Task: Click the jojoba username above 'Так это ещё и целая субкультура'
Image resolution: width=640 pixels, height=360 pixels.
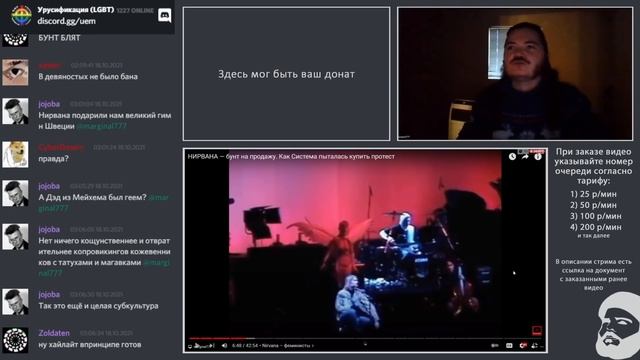Action: coord(49,294)
